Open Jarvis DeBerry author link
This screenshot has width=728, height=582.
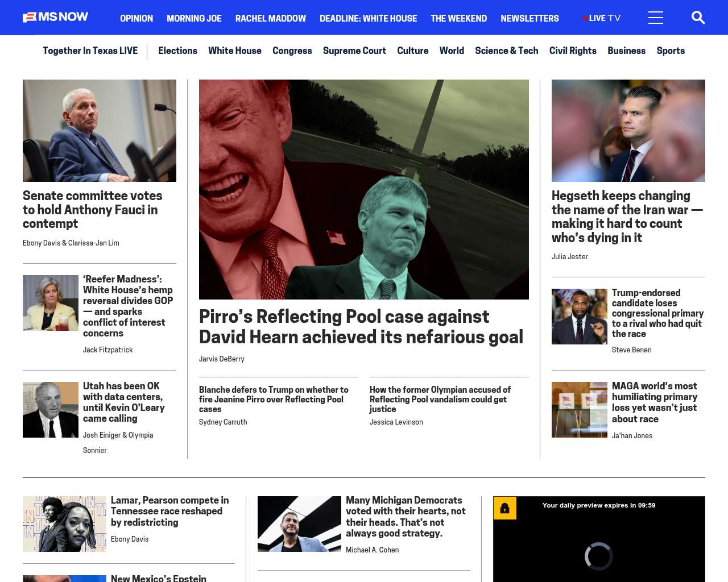click(222, 359)
